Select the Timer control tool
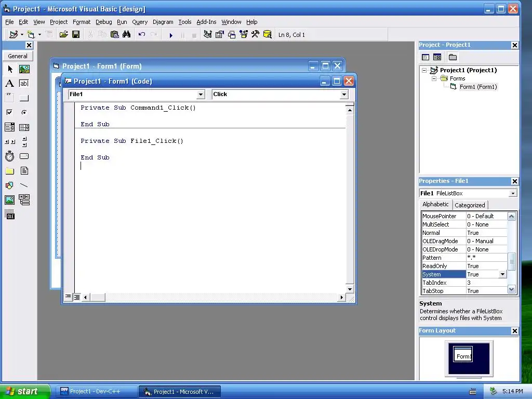The height and width of the screenshot is (399, 532). (x=10, y=156)
